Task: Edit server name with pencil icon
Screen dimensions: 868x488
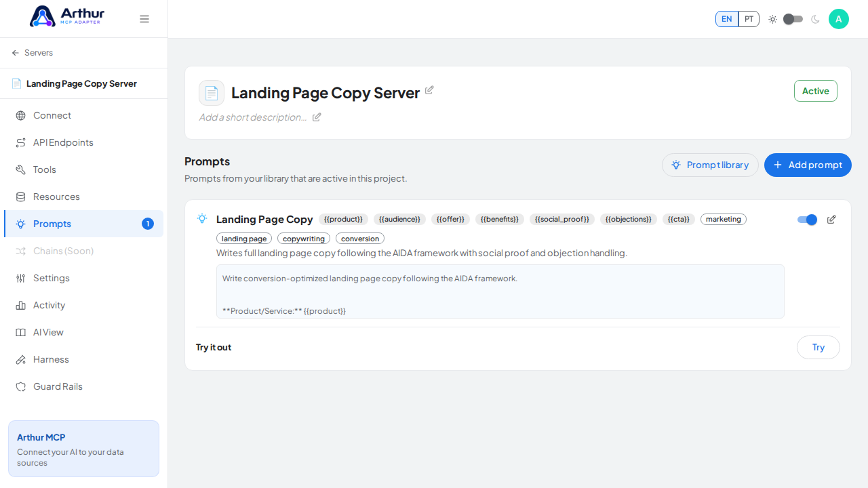Action: 429,90
